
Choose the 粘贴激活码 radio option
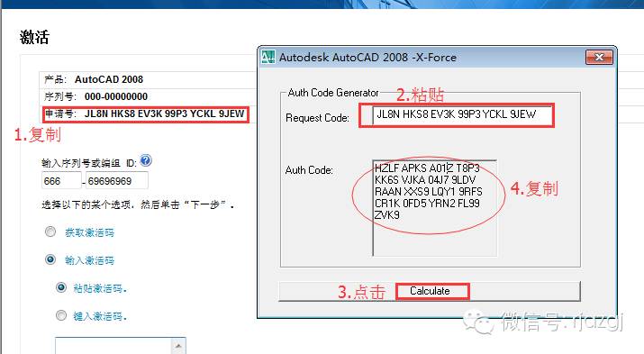[x=60, y=287]
